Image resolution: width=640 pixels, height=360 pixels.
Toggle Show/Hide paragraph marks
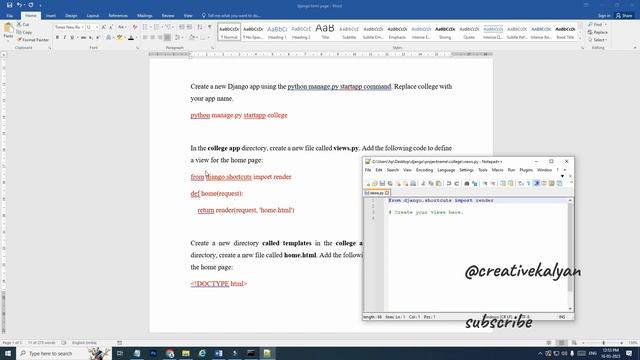pos(210,27)
